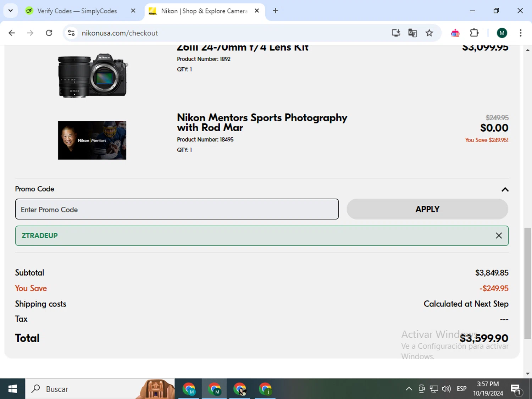Click the Enter Promo Code input field

pyautogui.click(x=177, y=209)
